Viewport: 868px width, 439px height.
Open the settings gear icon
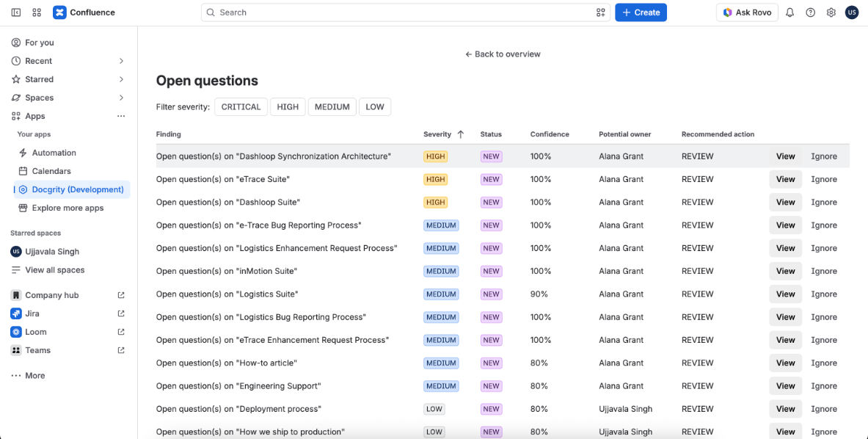(831, 12)
